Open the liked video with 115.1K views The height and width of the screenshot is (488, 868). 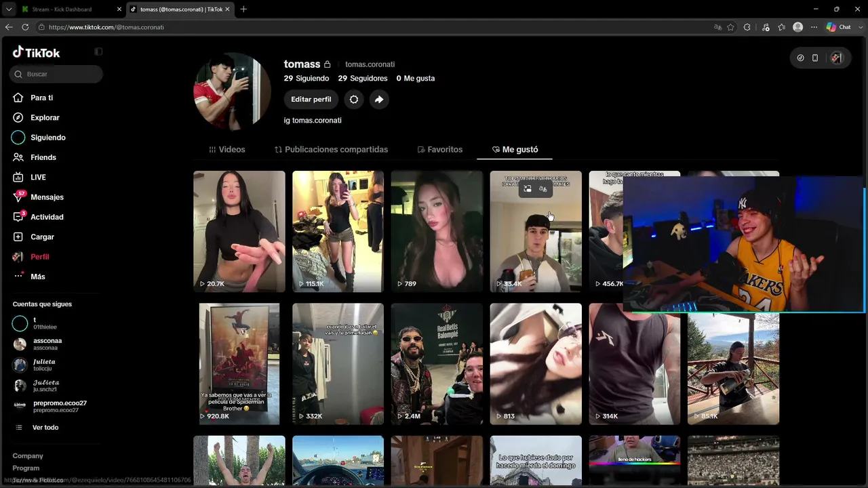coord(338,231)
